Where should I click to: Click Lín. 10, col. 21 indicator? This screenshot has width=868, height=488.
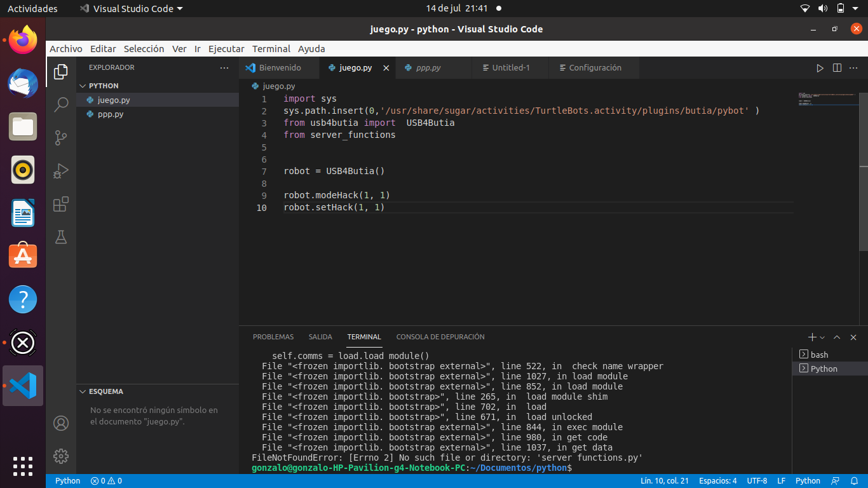(664, 481)
